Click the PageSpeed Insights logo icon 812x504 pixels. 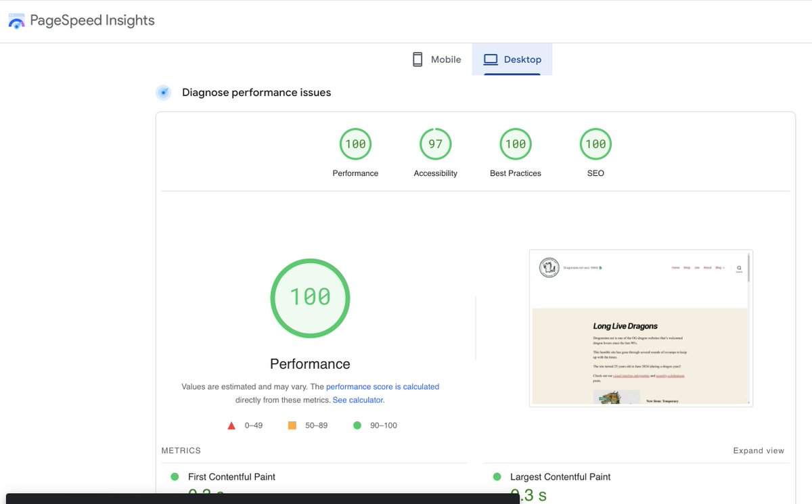coord(16,20)
